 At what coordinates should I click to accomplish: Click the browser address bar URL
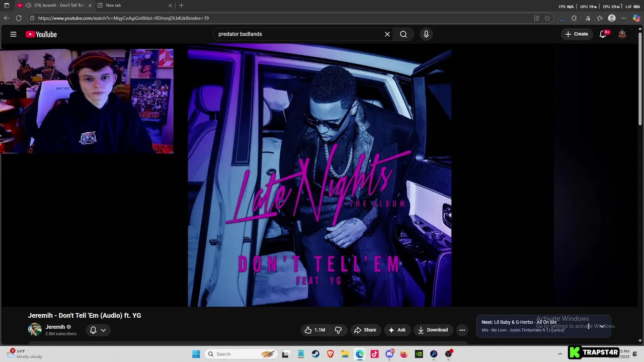123,18
